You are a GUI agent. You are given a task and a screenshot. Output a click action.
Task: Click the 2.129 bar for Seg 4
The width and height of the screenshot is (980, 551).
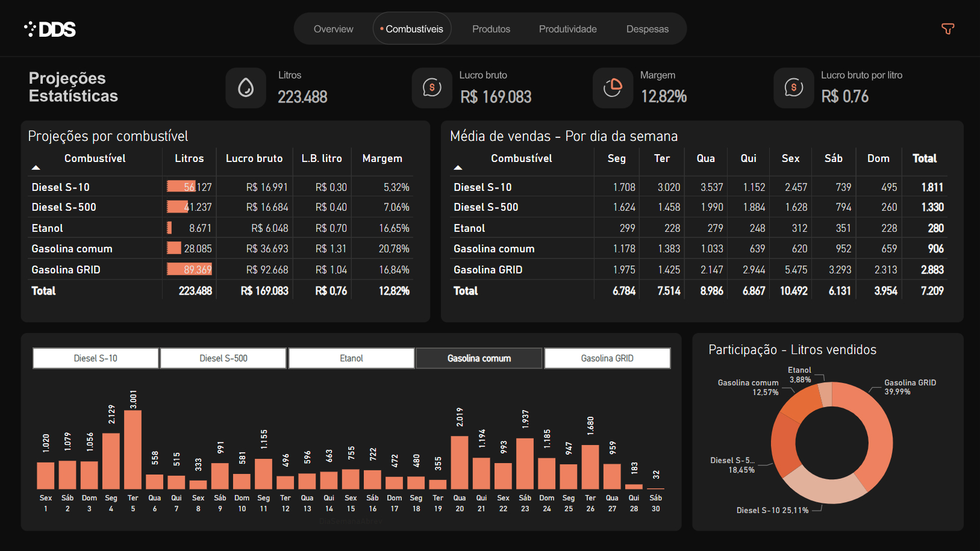pyautogui.click(x=111, y=461)
